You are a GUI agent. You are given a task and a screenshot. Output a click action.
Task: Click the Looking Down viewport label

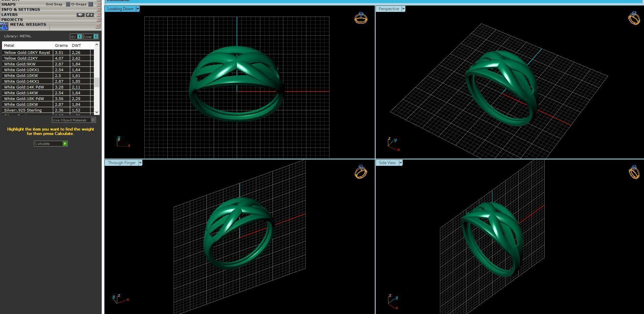click(x=120, y=9)
